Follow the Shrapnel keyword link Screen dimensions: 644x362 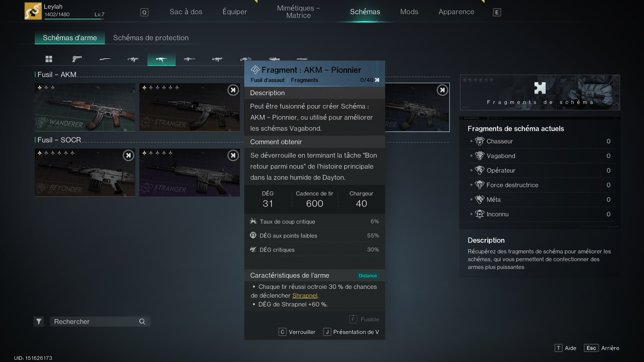(x=305, y=296)
